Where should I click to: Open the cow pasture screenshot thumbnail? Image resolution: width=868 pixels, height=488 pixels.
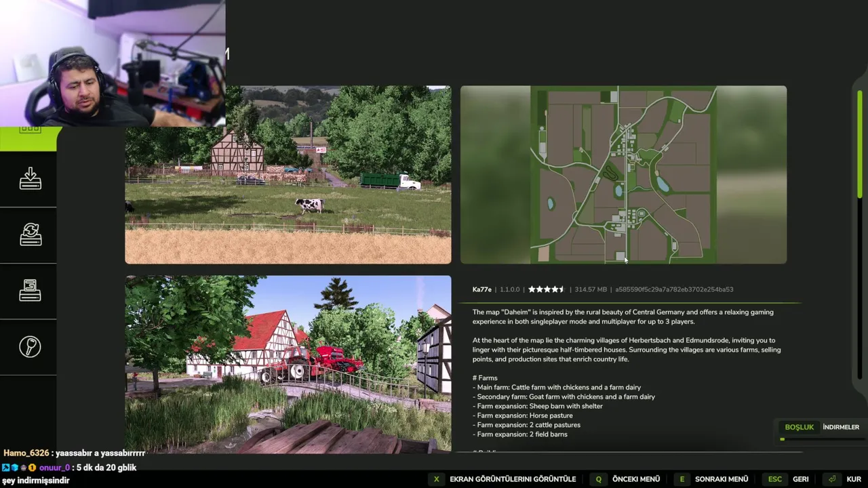pyautogui.click(x=288, y=175)
